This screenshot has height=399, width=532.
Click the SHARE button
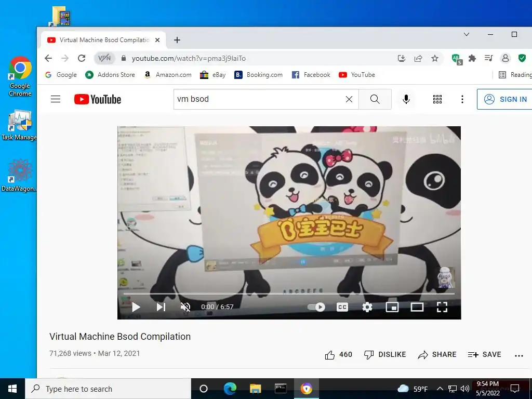pyautogui.click(x=437, y=354)
